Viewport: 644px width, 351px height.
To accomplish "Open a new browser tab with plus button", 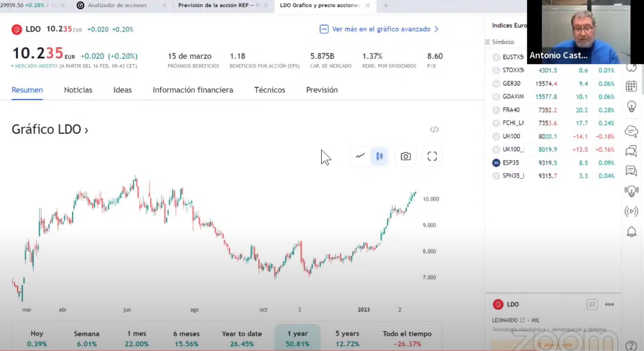I will (386, 5).
